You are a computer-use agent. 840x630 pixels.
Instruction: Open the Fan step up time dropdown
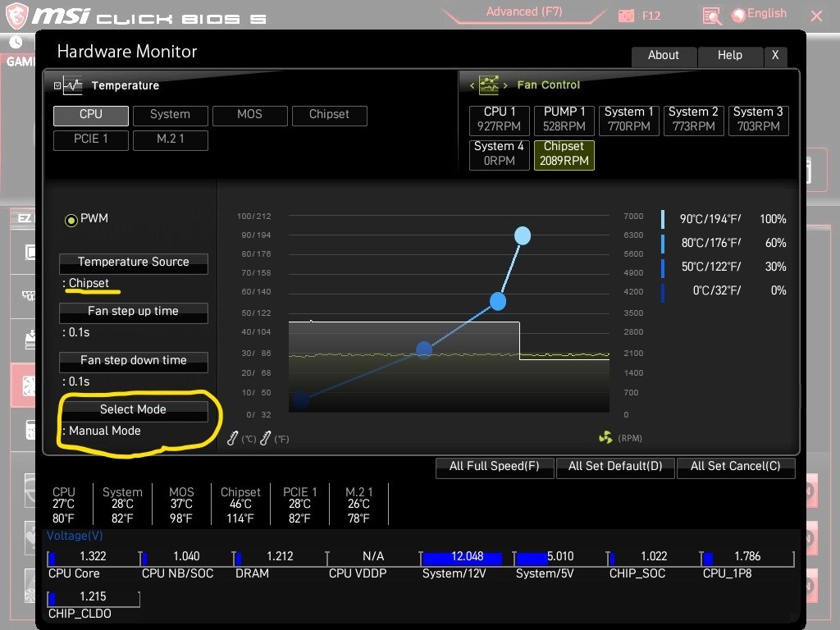click(133, 312)
